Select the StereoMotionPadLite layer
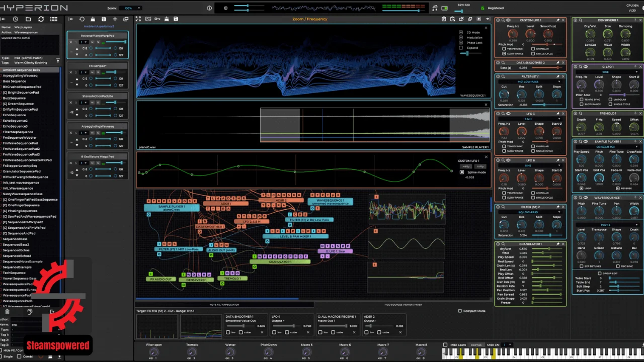The height and width of the screenshot is (362, 644). [98, 96]
